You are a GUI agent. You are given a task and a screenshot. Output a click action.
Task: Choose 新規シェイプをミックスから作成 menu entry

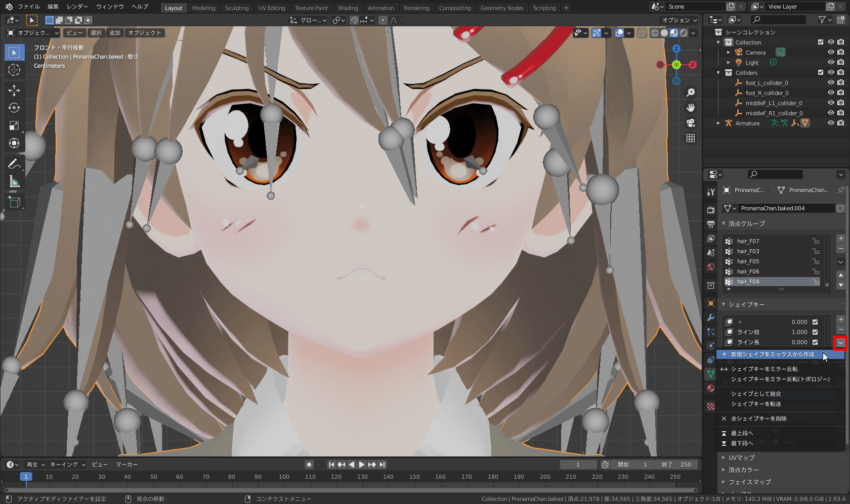click(780, 354)
